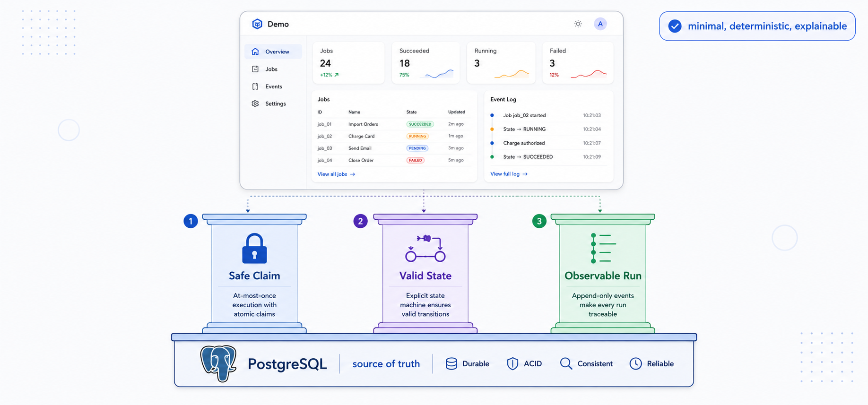This screenshot has width=868, height=405.
Task: Select the "State → SUCCEEDED" event entry
Action: 528,157
